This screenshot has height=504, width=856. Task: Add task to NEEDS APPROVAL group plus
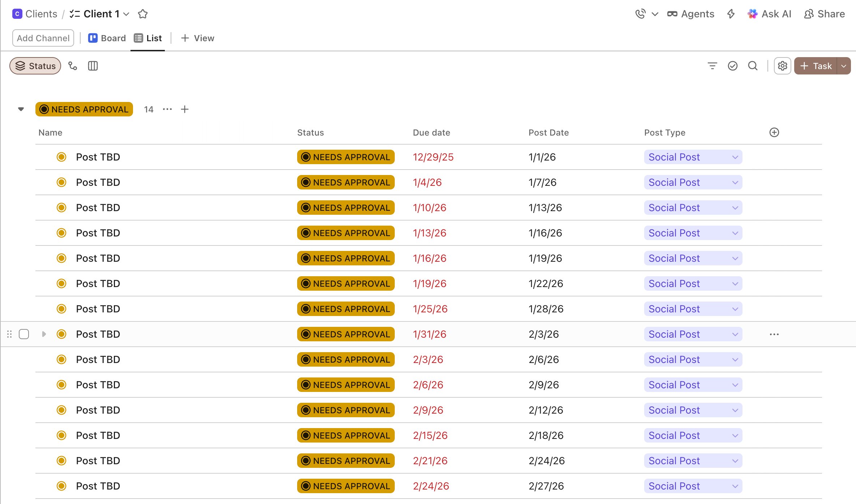pos(185,109)
